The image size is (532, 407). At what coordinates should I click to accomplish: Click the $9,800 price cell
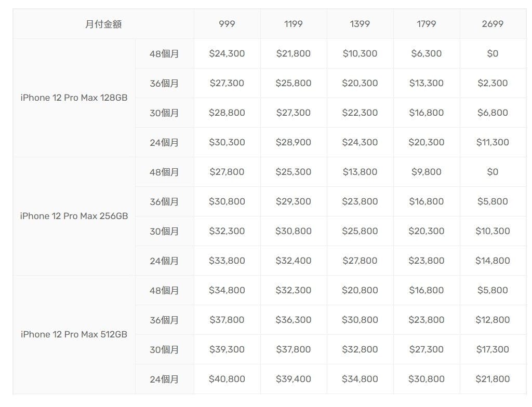pyautogui.click(x=427, y=172)
